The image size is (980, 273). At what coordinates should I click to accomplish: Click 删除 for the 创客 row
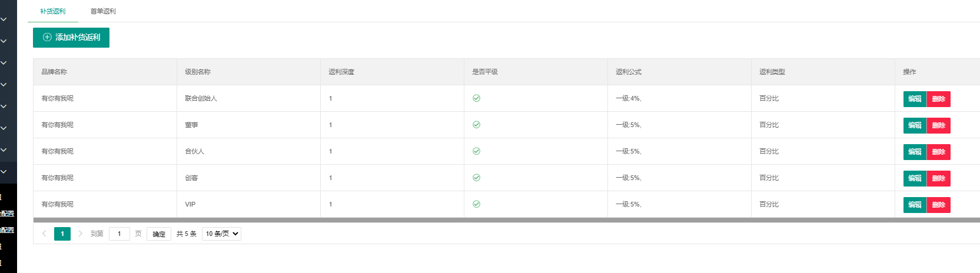pos(938,178)
